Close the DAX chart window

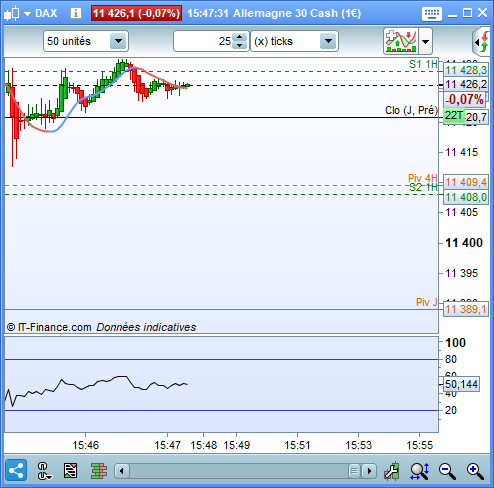(x=482, y=13)
